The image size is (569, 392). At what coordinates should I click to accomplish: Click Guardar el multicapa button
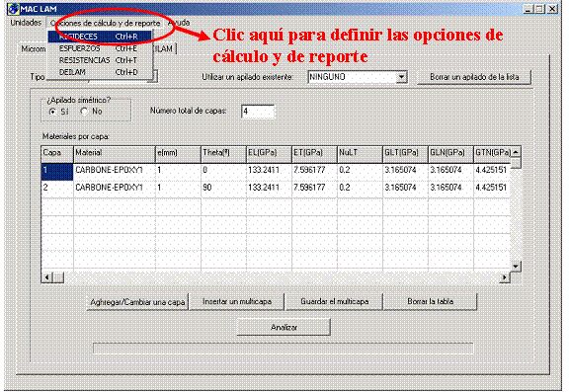tap(335, 302)
